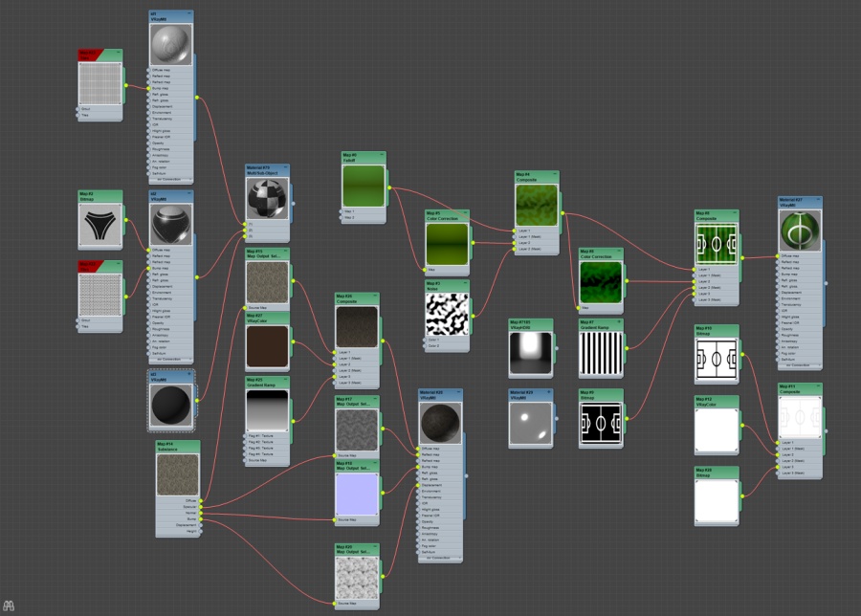Screen dimensions: 861x616
Task: Expand the collapsed s03 VRayMtl node
Action: point(189,374)
